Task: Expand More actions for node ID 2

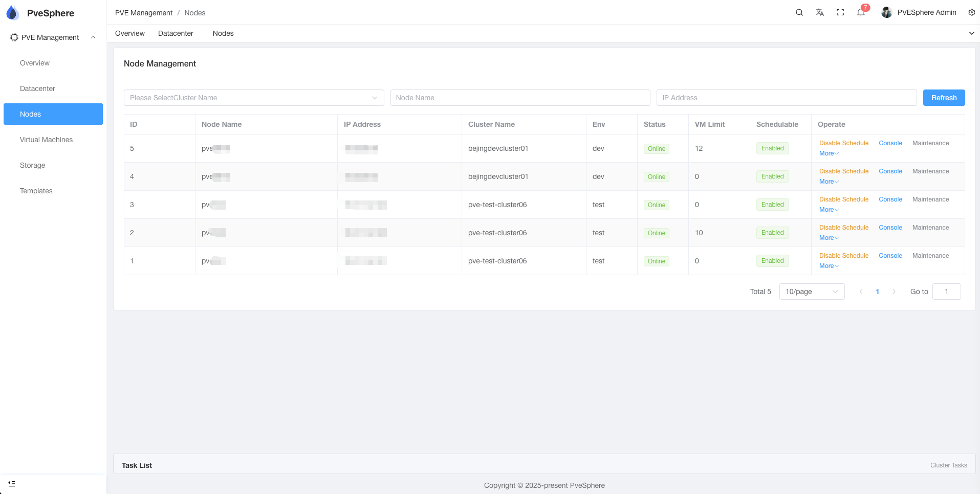Action: pyautogui.click(x=828, y=237)
